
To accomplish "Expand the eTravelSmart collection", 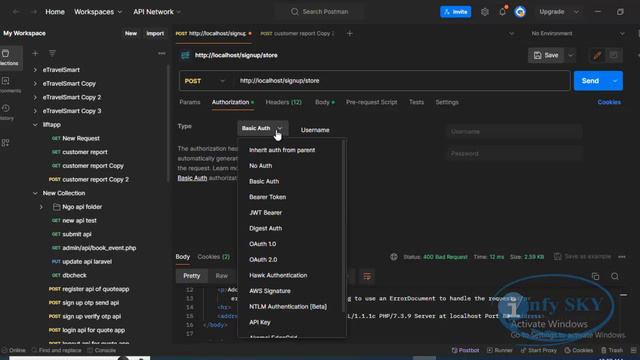I will 35,70.
